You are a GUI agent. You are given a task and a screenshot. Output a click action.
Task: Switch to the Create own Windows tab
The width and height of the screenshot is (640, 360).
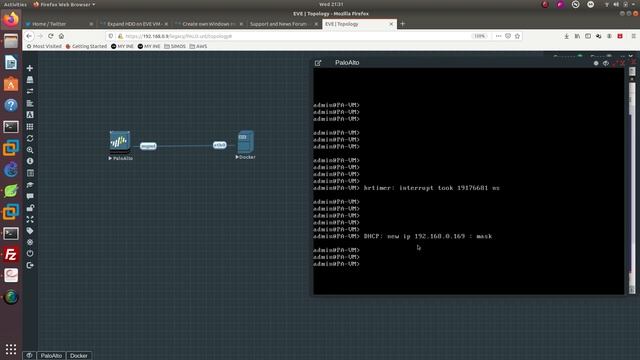[209, 24]
